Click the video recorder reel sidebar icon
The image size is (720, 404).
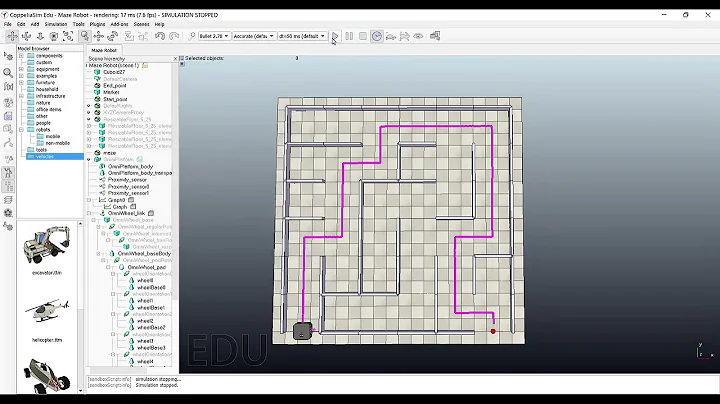8,213
